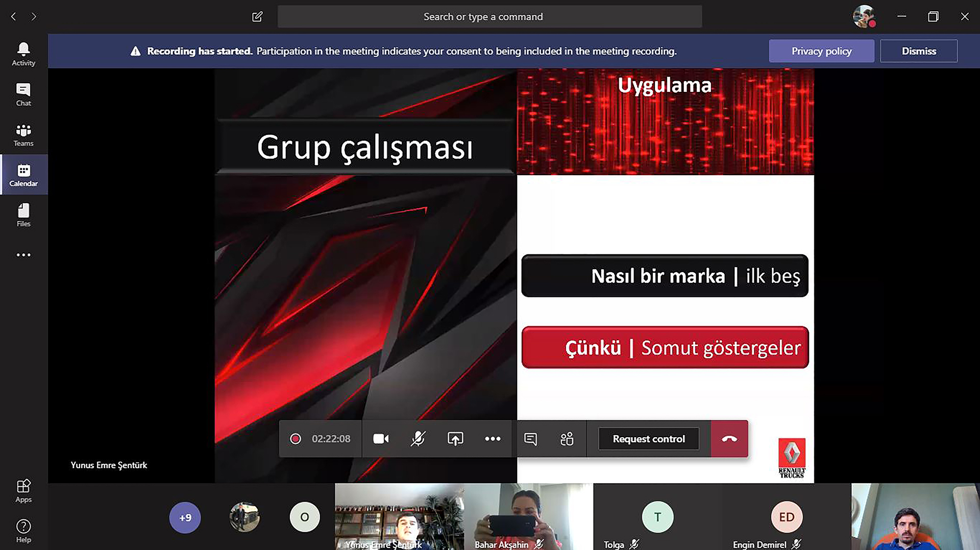The width and height of the screenshot is (980, 550).
Task: Dismiss the recording notification banner
Action: (x=918, y=51)
